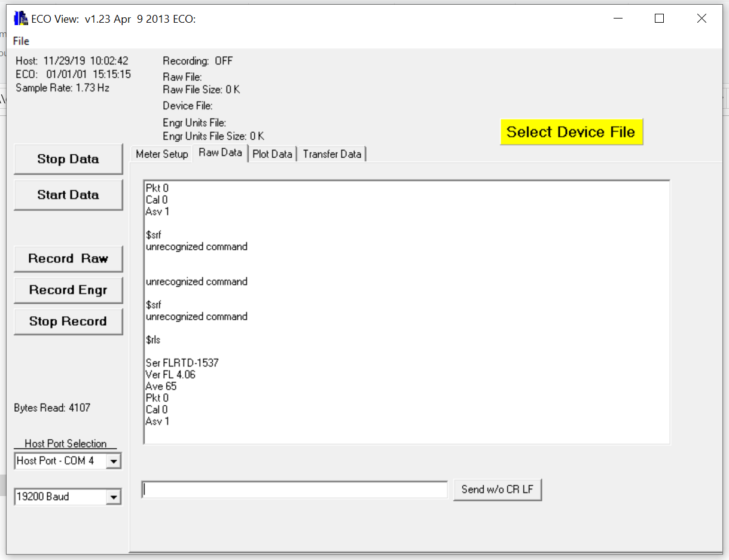Go to the Transfer Data tab
This screenshot has height=560, width=729.
332,154
